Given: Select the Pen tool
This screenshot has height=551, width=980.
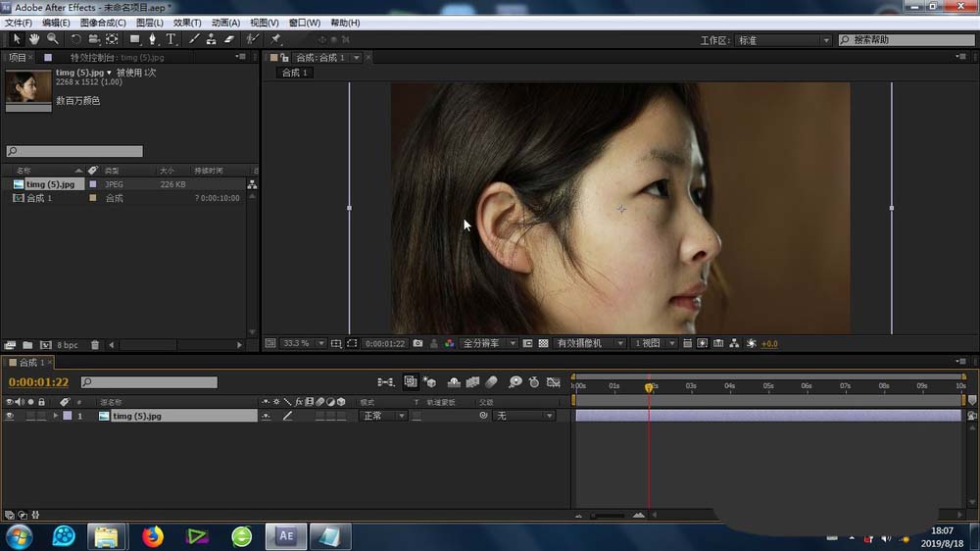Looking at the screenshot, I should [x=153, y=39].
